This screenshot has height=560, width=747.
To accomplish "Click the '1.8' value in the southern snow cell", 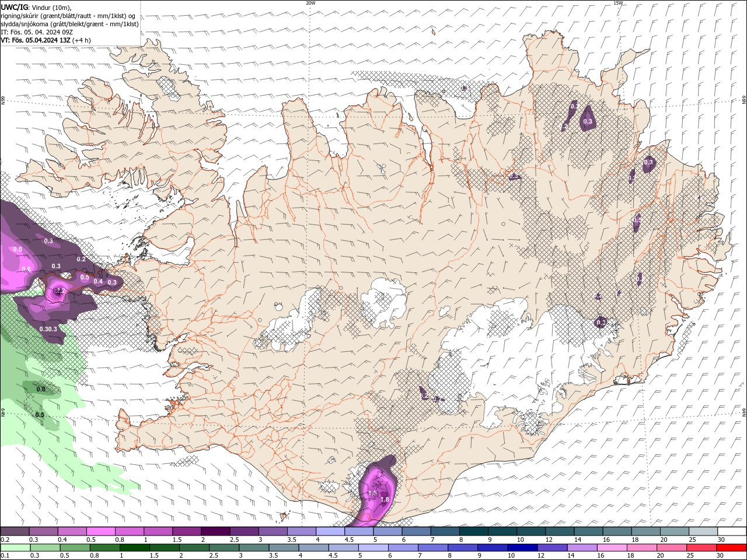I will coord(385,499).
